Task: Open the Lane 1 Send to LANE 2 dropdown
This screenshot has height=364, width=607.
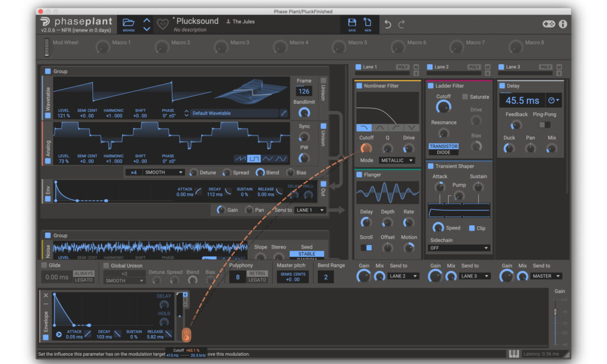Action: 403,276
